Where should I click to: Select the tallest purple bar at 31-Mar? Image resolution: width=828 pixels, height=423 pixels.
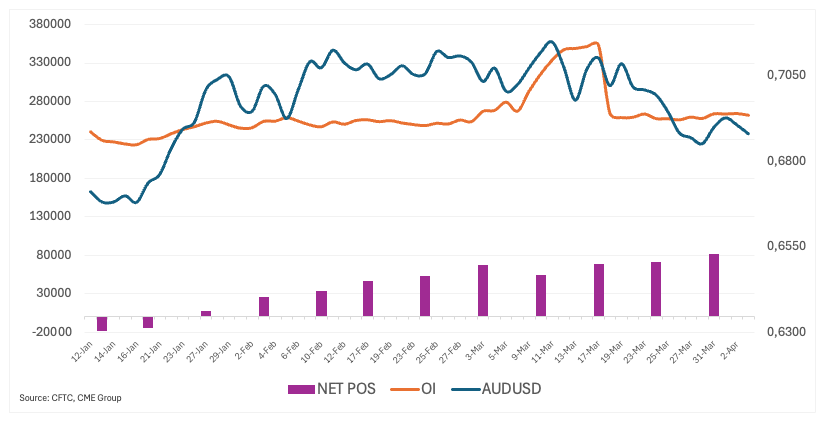pyautogui.click(x=714, y=285)
